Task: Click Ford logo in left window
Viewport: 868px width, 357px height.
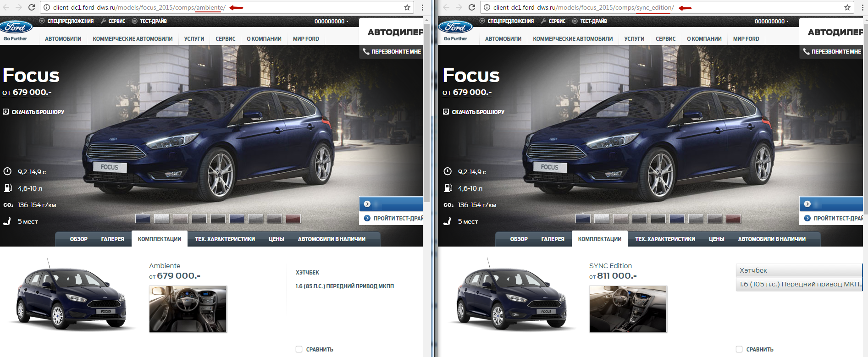Action: (16, 27)
